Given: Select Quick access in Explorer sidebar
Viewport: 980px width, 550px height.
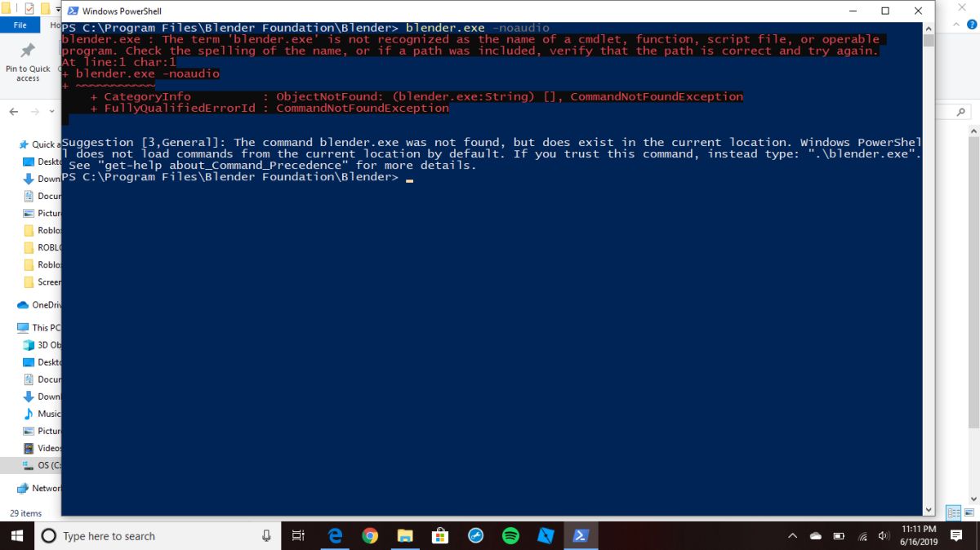Looking at the screenshot, I should pyautogui.click(x=39, y=144).
